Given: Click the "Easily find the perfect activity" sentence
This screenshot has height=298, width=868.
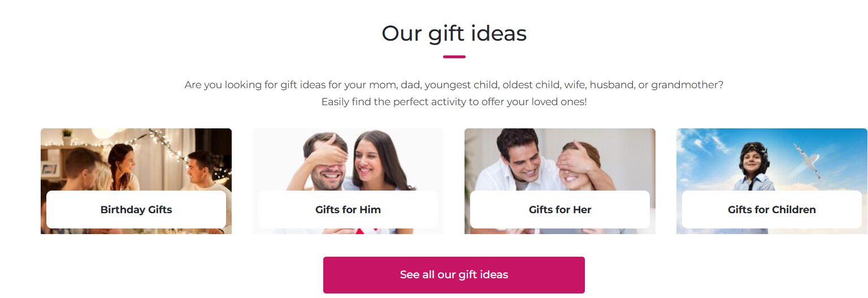Looking at the screenshot, I should pyautogui.click(x=454, y=102).
